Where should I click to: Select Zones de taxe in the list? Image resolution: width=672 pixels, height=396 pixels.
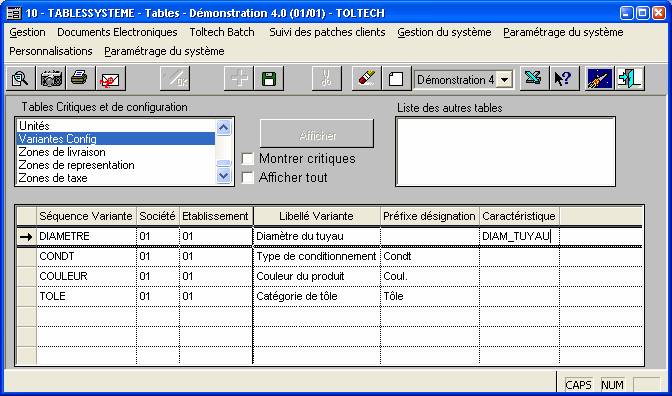pos(116,178)
